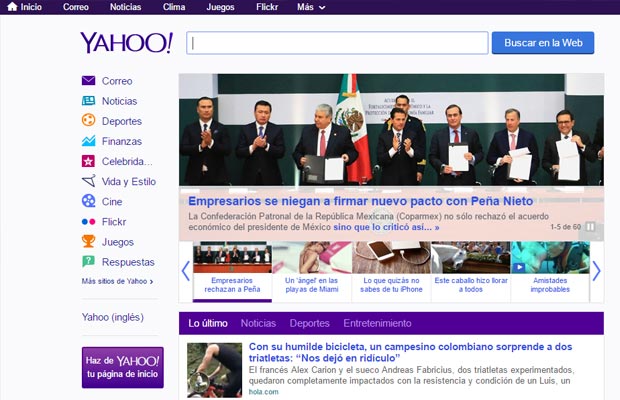Click the Respuestas question icon
This screenshot has width=620, height=400.
click(88, 261)
